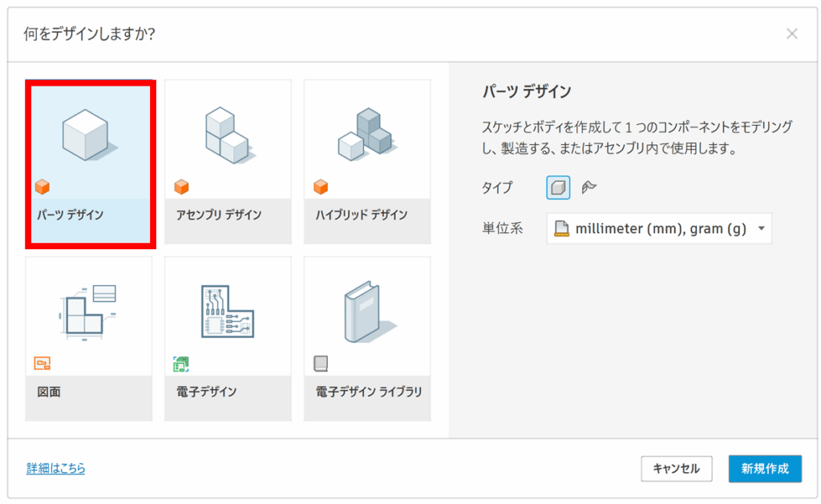Select the パーツ デザイン single cube illustration
821x504 pixels.
tap(88, 134)
